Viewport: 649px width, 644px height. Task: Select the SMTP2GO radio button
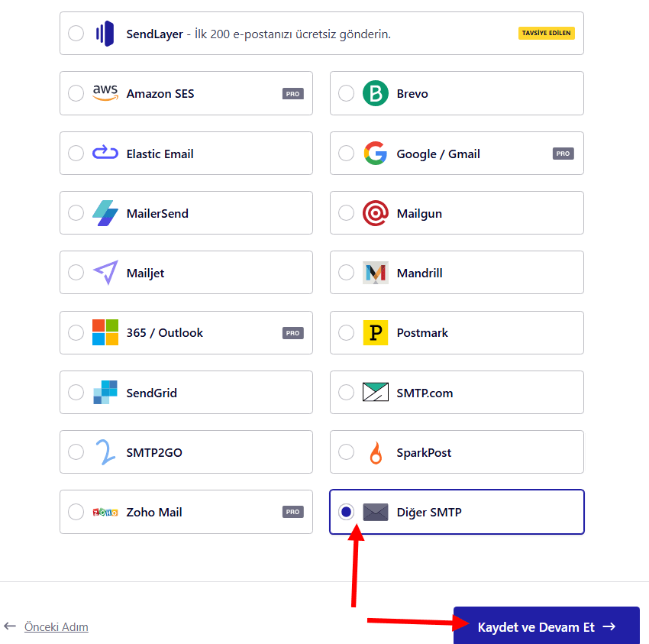[76, 451]
